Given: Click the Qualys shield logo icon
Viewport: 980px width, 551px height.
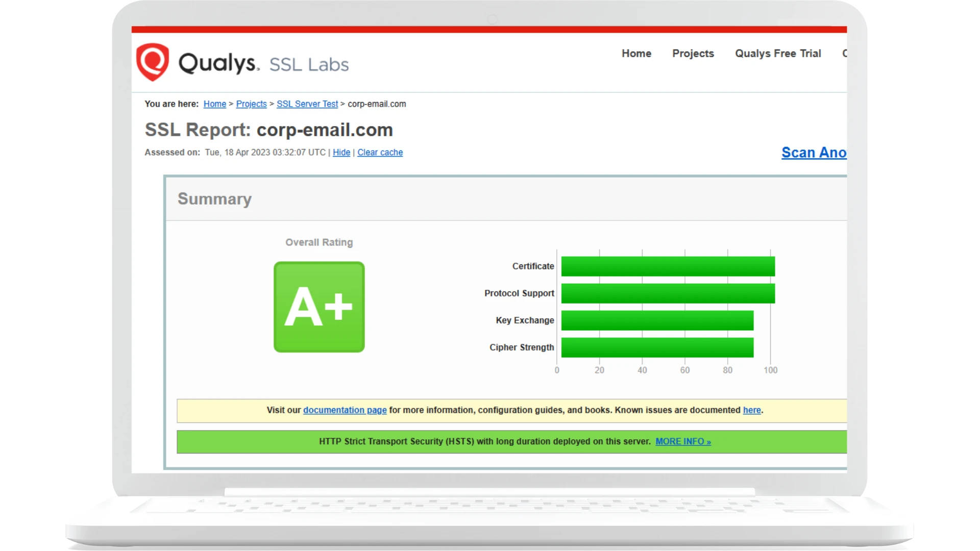Looking at the screenshot, I should (x=152, y=62).
